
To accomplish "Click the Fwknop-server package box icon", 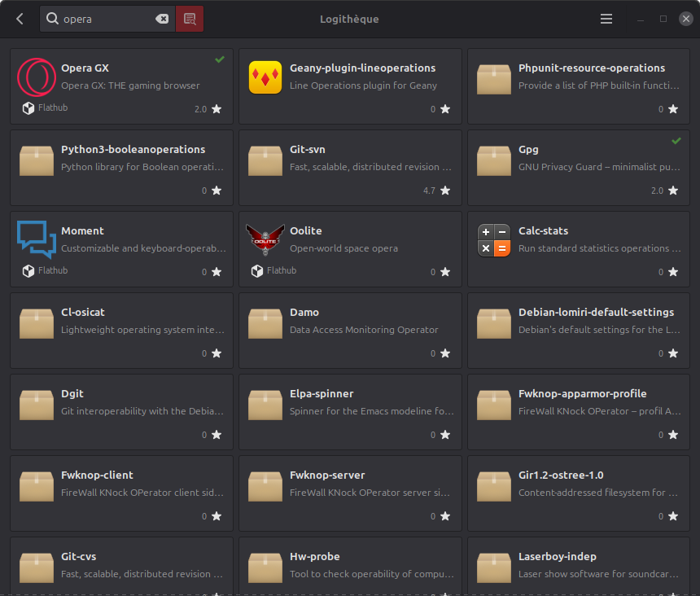I will [x=265, y=487].
